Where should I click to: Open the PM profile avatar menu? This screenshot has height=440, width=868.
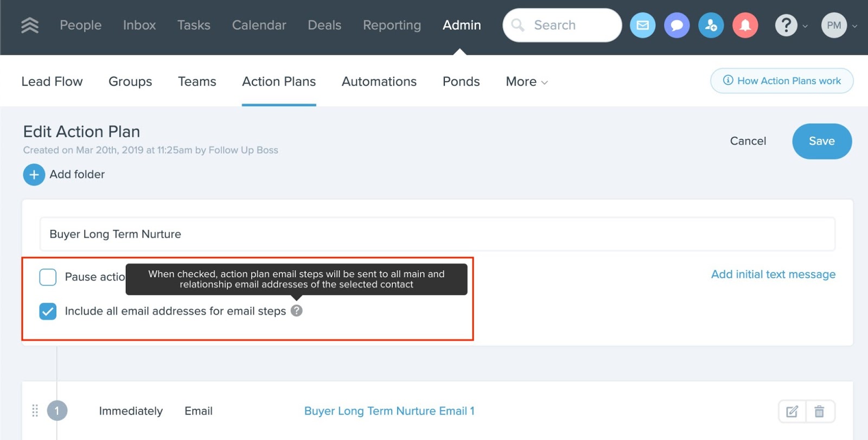point(834,25)
